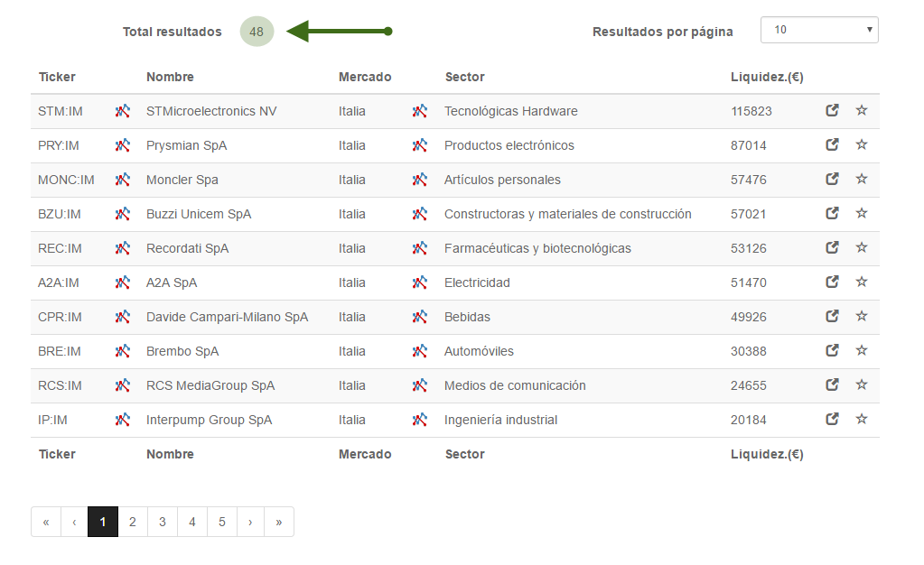Open RCS MediaGroup external link icon
The image size is (924, 565).
click(x=832, y=384)
